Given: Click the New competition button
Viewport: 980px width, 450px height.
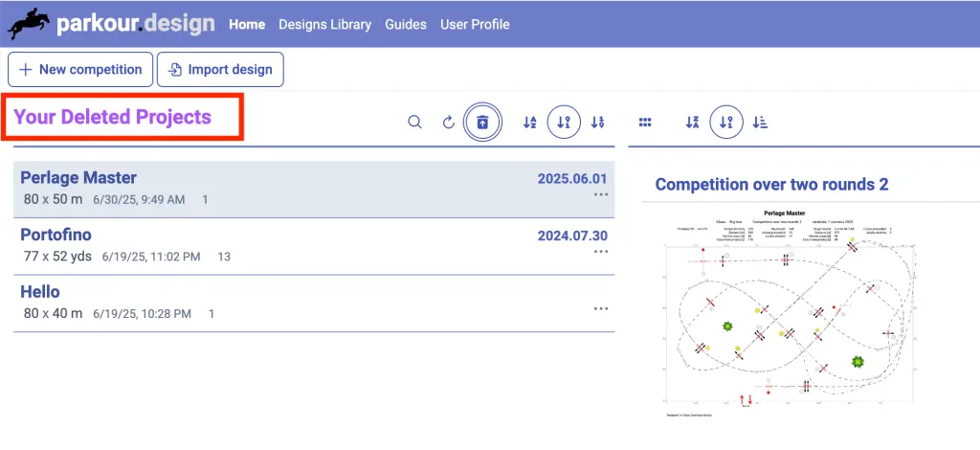Looking at the screenshot, I should click(x=79, y=69).
